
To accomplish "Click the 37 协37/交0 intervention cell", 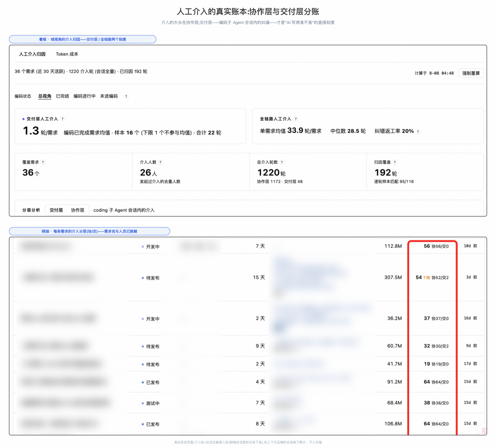I will coord(436,318).
